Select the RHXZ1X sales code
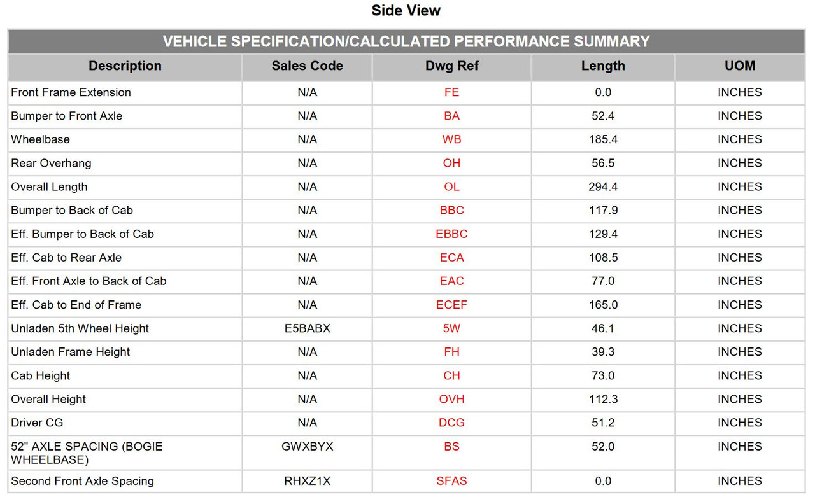Viewport: 815px width, 504px height. coord(307,481)
